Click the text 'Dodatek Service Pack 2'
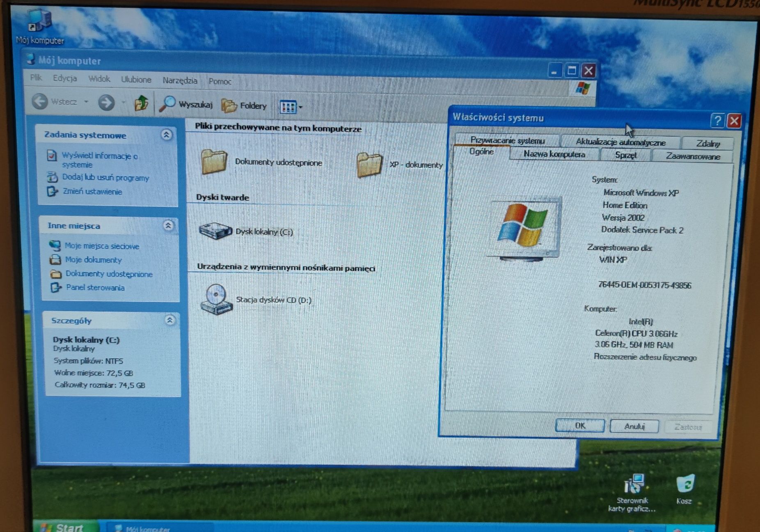 [x=642, y=230]
